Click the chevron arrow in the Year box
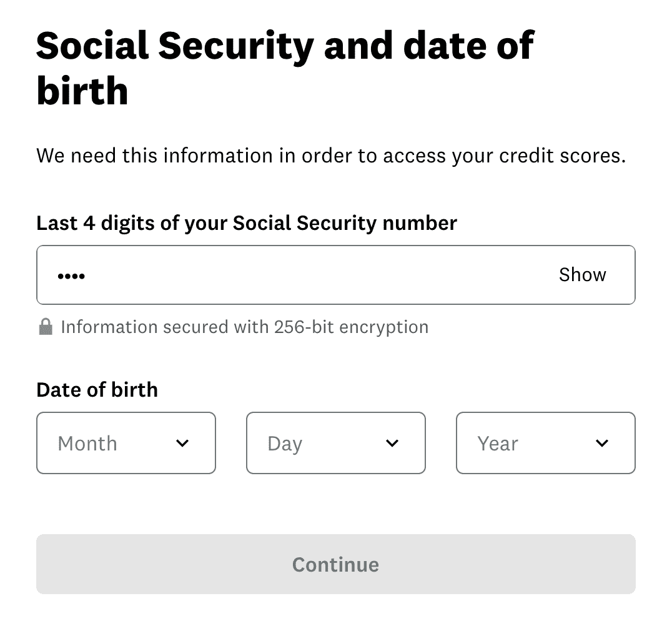This screenshot has width=672, height=626. pyautogui.click(x=602, y=444)
